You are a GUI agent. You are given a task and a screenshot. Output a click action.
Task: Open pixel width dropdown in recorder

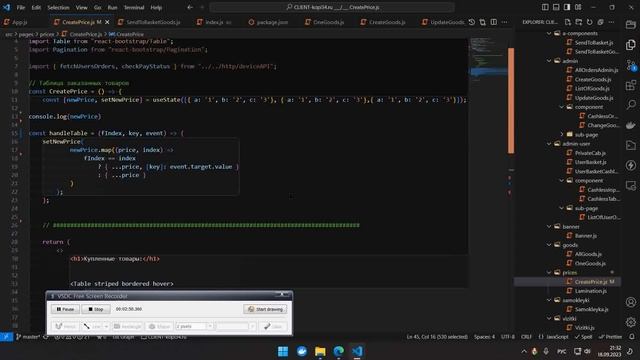[210, 327]
